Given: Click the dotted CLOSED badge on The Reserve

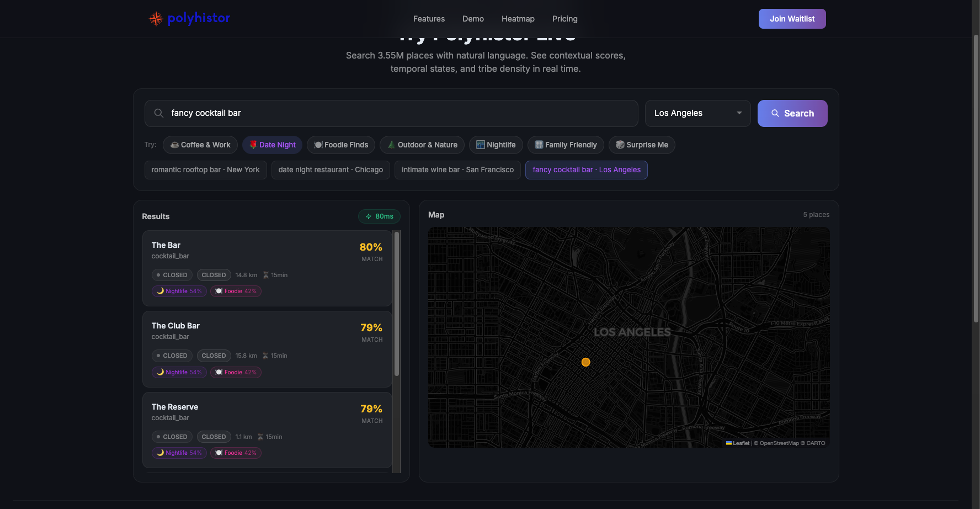Looking at the screenshot, I should [172, 437].
